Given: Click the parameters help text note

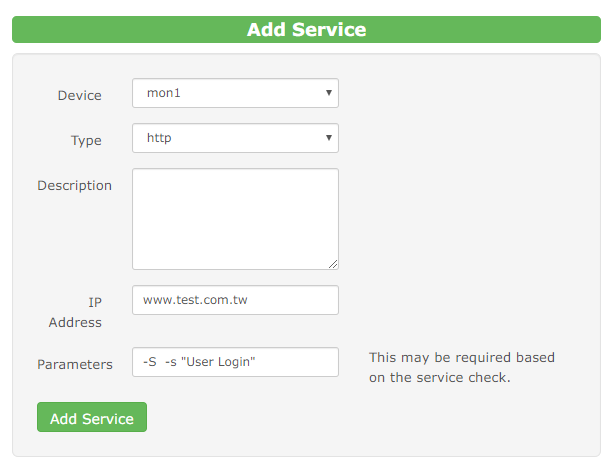Looking at the screenshot, I should [462, 368].
